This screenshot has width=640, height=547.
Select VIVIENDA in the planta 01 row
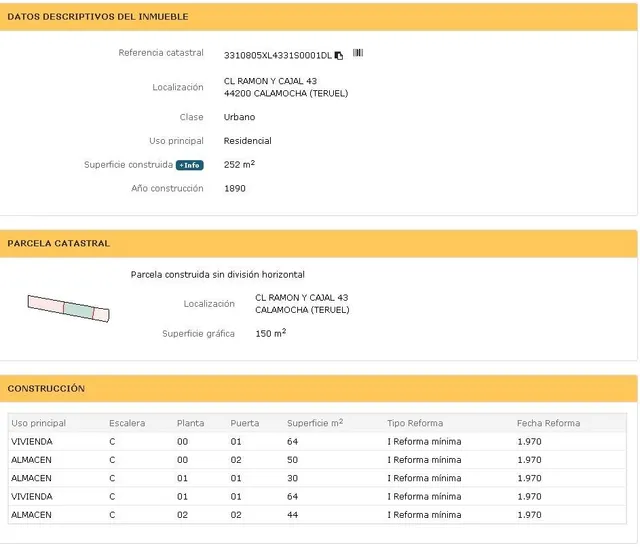click(32, 496)
